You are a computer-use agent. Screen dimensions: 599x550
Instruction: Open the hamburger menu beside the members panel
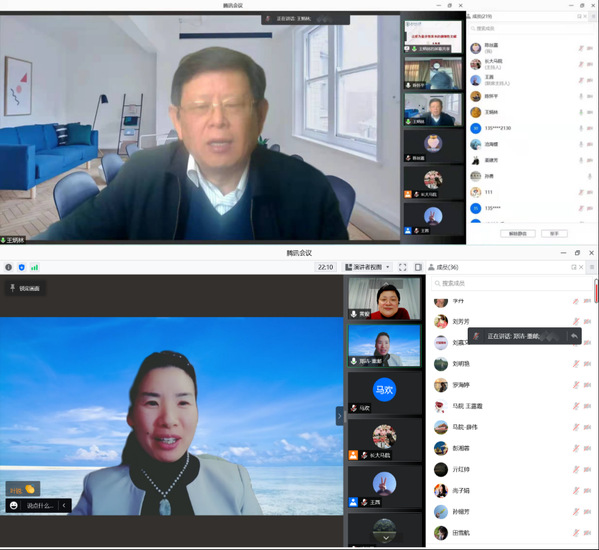coord(592,267)
